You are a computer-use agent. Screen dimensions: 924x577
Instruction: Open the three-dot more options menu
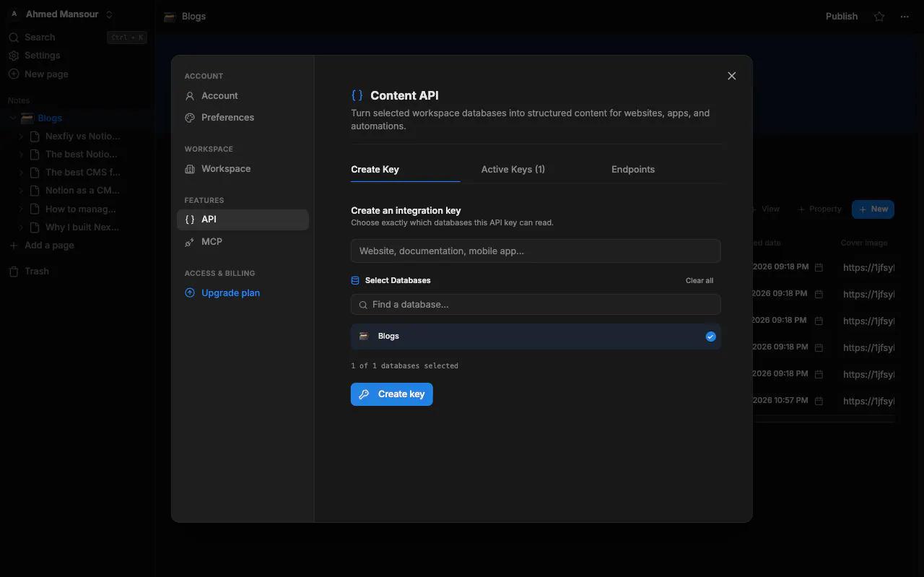coord(905,17)
